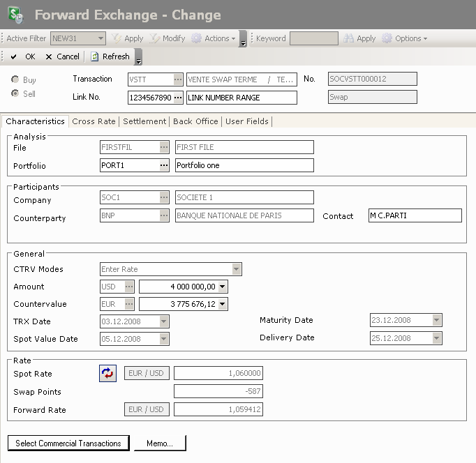Switch to the Cross Rate tab
This screenshot has height=463, width=476.
click(x=94, y=121)
